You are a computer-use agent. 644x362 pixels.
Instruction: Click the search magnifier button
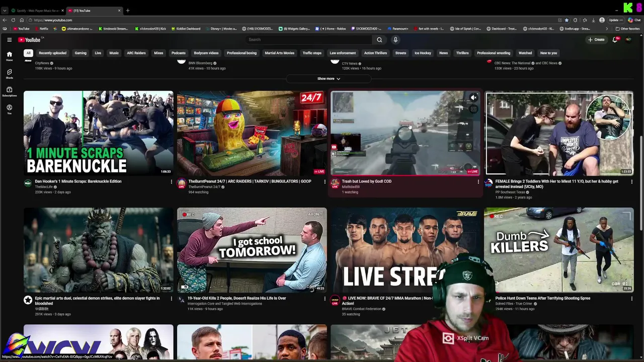[379, 40]
